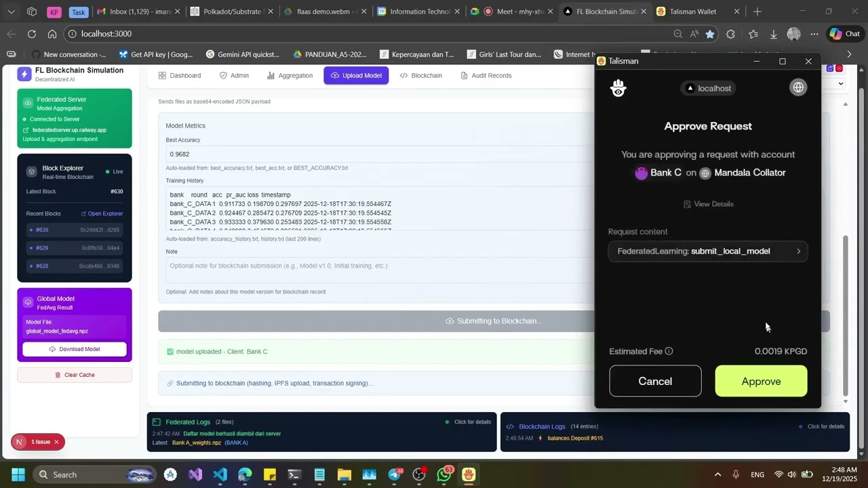Open Copilot Chat button in browser

click(844, 34)
